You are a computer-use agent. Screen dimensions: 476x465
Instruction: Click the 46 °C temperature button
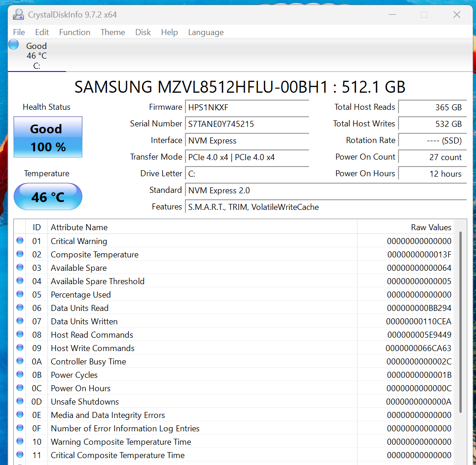tap(48, 197)
